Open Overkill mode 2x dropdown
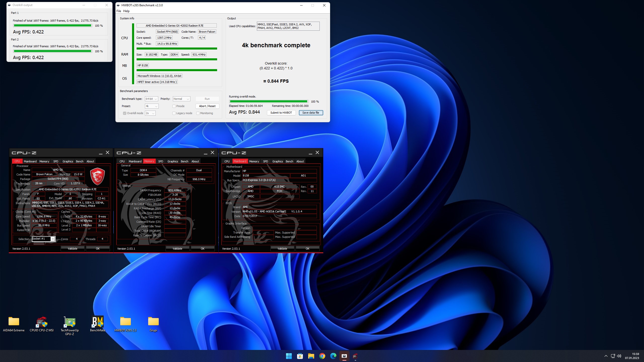The image size is (644, 362). click(x=150, y=113)
